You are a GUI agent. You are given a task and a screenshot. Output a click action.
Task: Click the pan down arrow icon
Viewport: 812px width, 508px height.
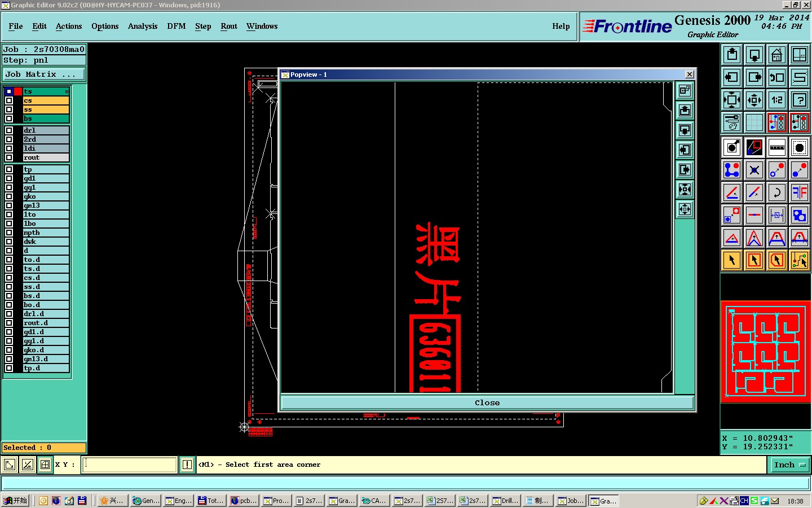[x=754, y=55]
